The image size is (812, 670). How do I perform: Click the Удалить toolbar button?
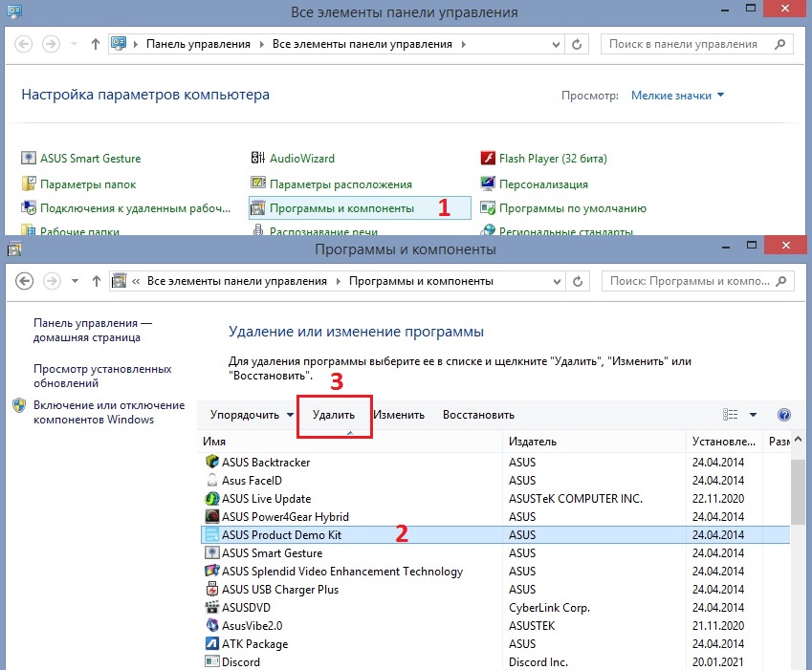334,415
